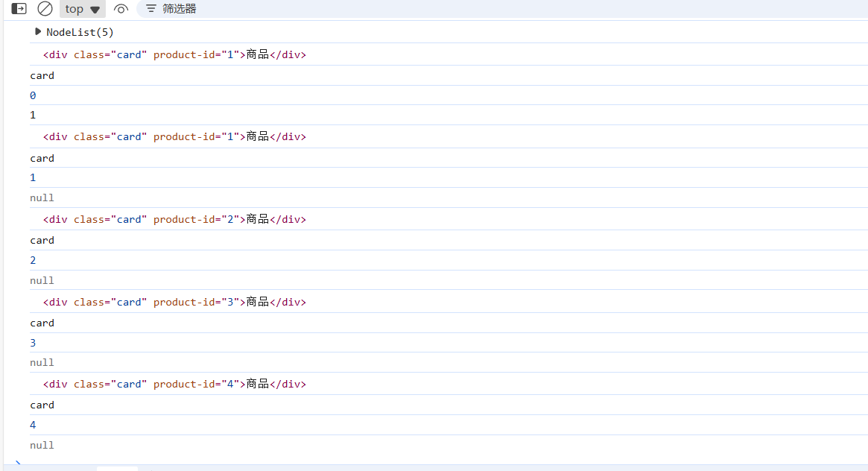Click the card line above number 0
This screenshot has height=471, width=868.
click(42, 75)
